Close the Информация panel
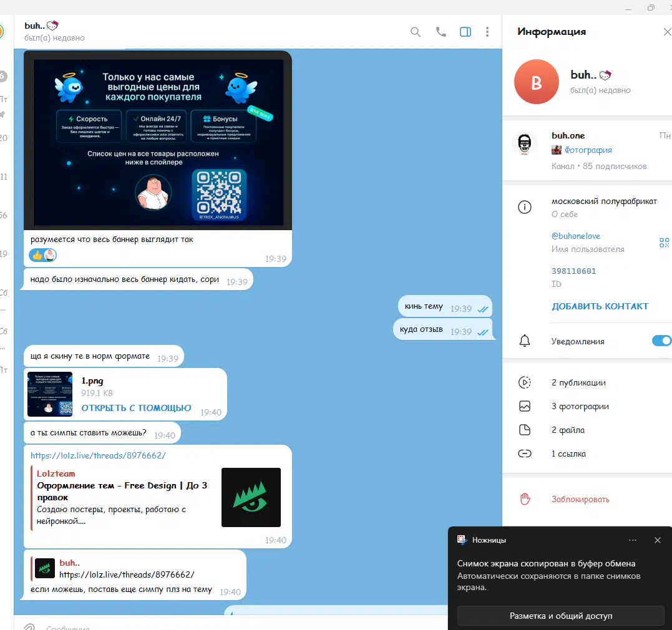This screenshot has height=630, width=672. coord(666,32)
